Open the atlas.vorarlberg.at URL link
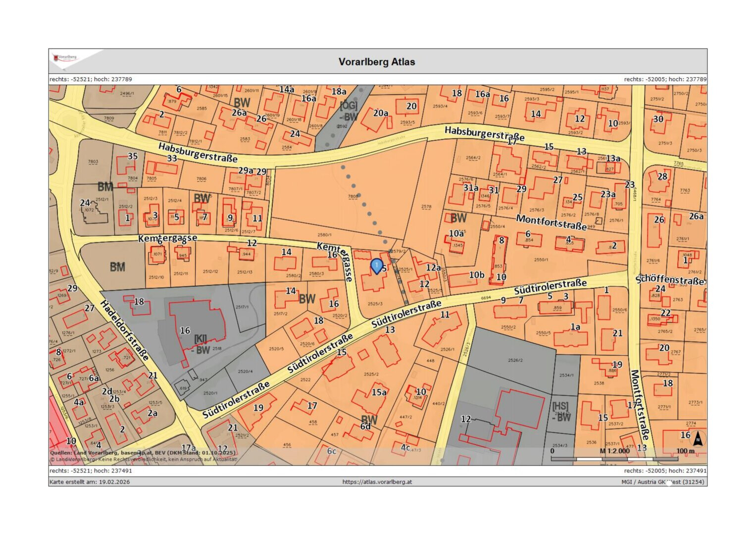Viewport: 756px width, 535px height. click(377, 481)
